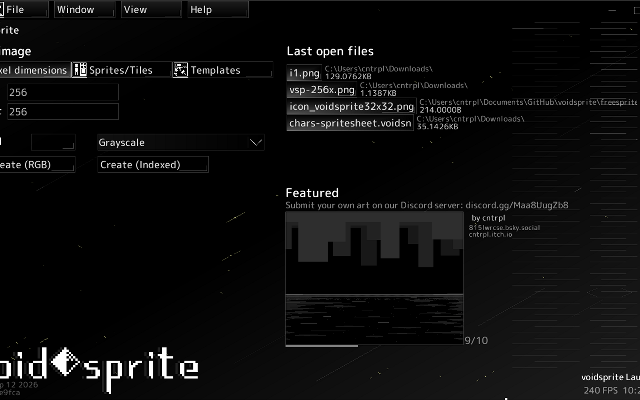Screen dimensions: 640x400
Task: Click the featured cityscape artwork thumbnail
Action: point(374,278)
